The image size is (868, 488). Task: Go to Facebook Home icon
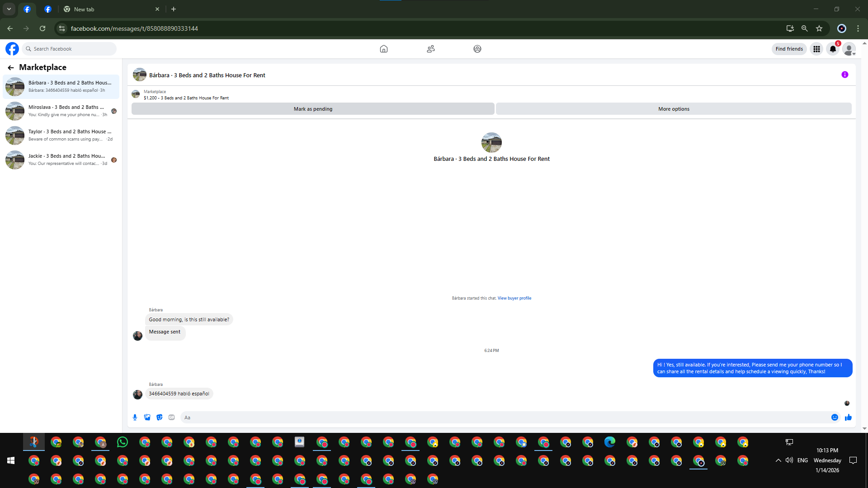(x=383, y=49)
